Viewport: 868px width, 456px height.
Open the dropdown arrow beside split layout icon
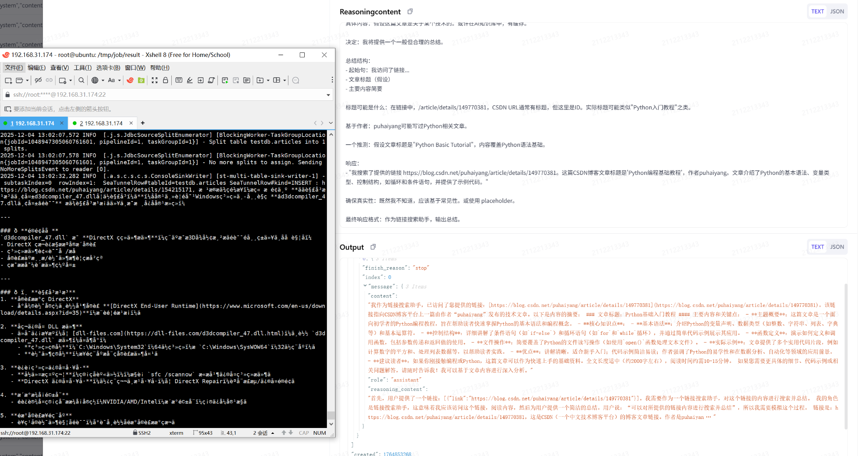coord(285,80)
